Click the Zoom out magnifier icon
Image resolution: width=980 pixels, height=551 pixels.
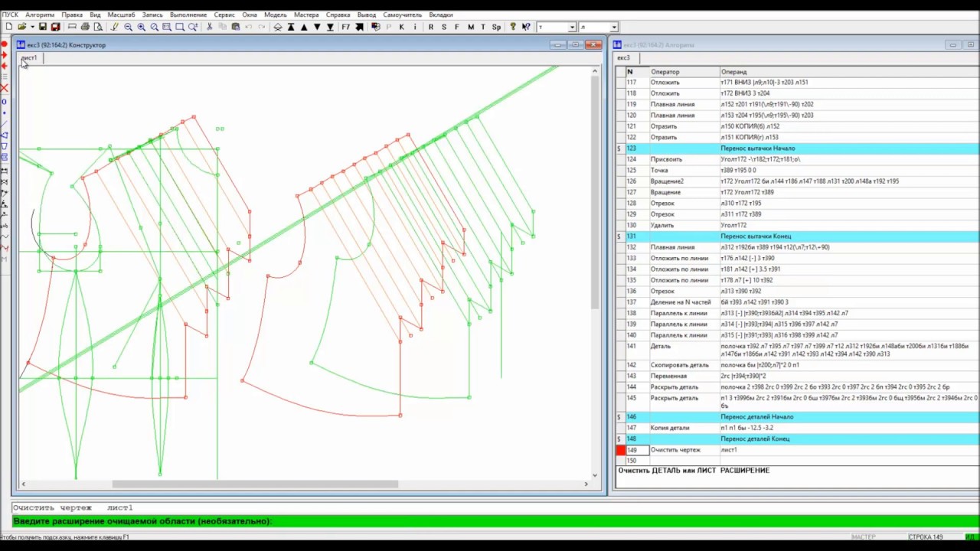(x=128, y=27)
